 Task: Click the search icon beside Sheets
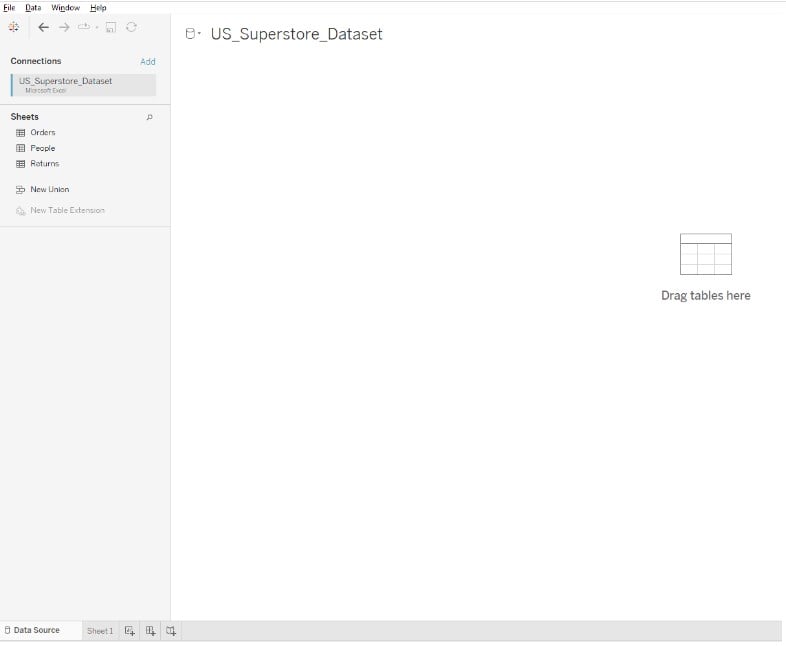pos(149,117)
